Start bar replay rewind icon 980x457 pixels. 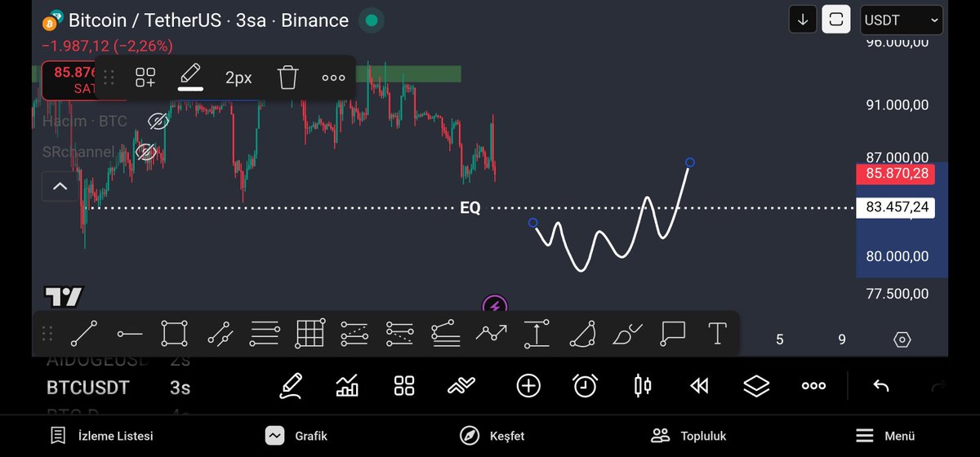699,386
